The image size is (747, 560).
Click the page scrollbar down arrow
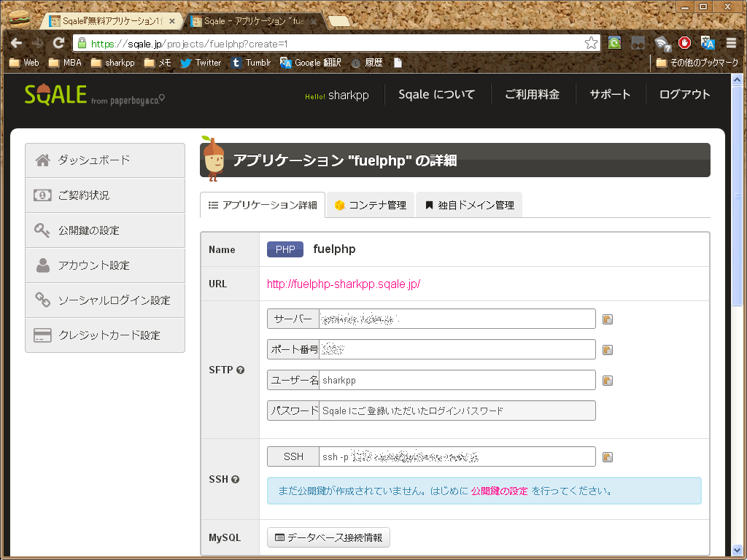coord(737,551)
